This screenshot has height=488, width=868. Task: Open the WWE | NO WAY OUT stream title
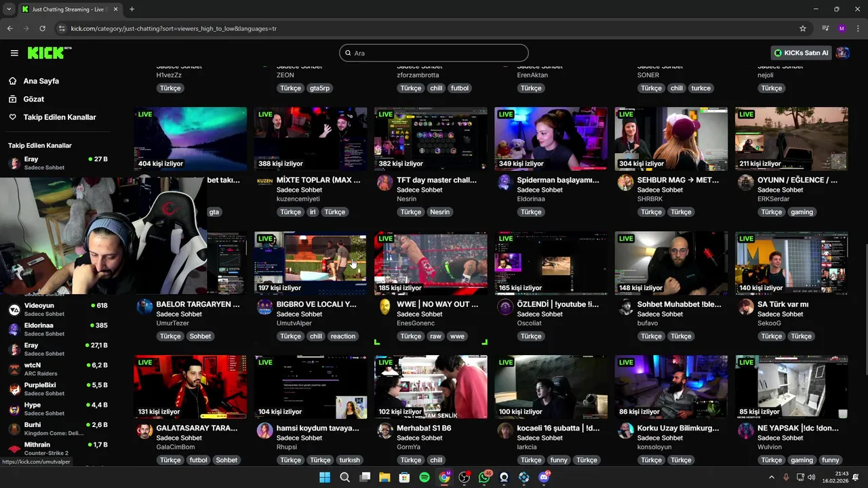[x=437, y=304]
